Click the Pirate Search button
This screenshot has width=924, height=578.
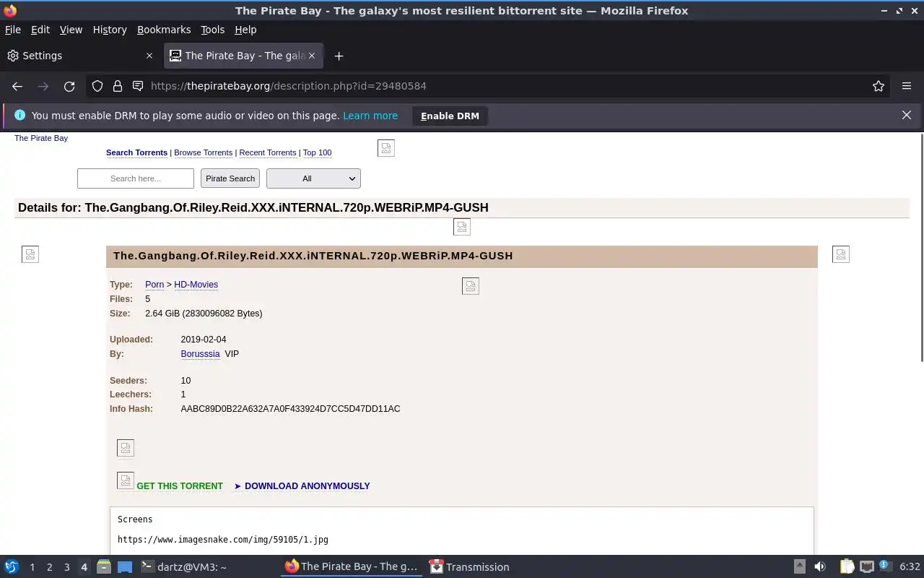tap(230, 178)
